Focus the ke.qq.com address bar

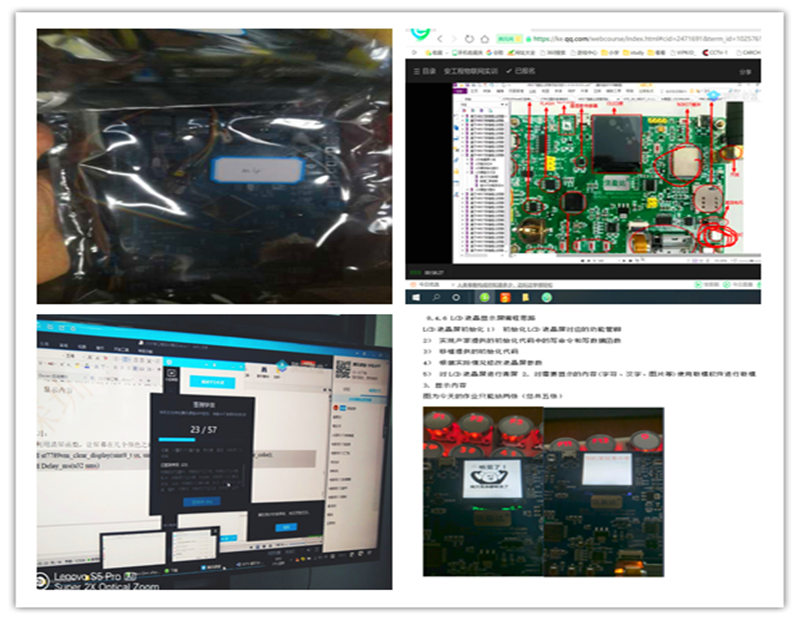click(x=645, y=39)
